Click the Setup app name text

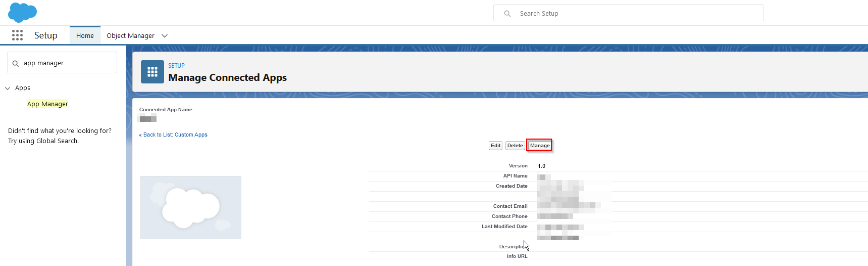46,35
